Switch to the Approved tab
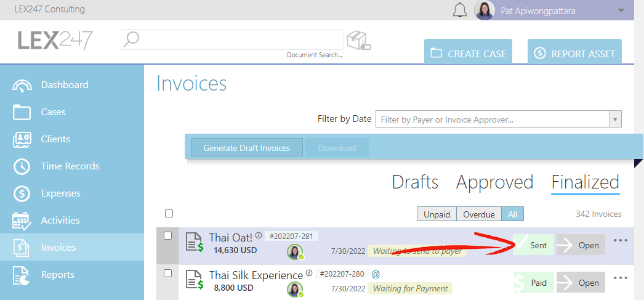644x300 pixels. coord(494,182)
